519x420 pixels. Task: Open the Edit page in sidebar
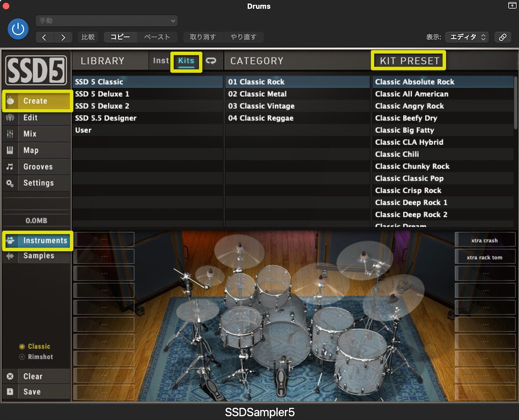click(x=30, y=118)
